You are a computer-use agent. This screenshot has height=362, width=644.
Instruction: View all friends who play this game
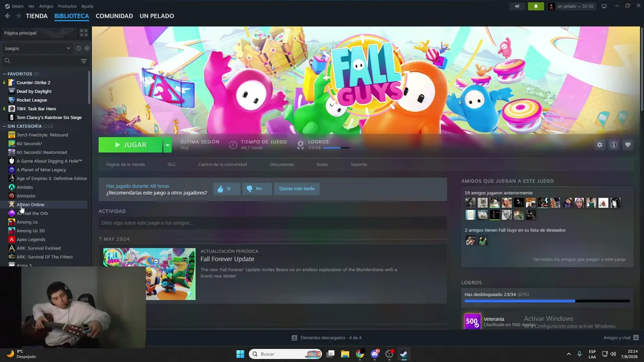(x=580, y=259)
